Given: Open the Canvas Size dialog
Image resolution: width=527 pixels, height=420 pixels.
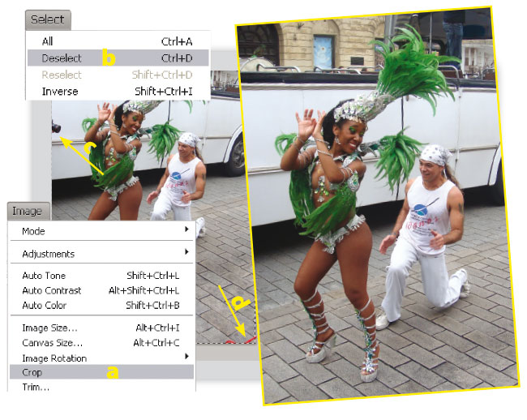Looking at the screenshot, I should point(53,342).
